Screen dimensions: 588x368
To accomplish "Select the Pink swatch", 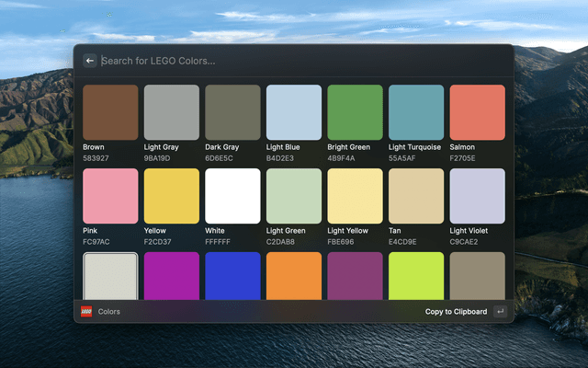I will pos(110,196).
